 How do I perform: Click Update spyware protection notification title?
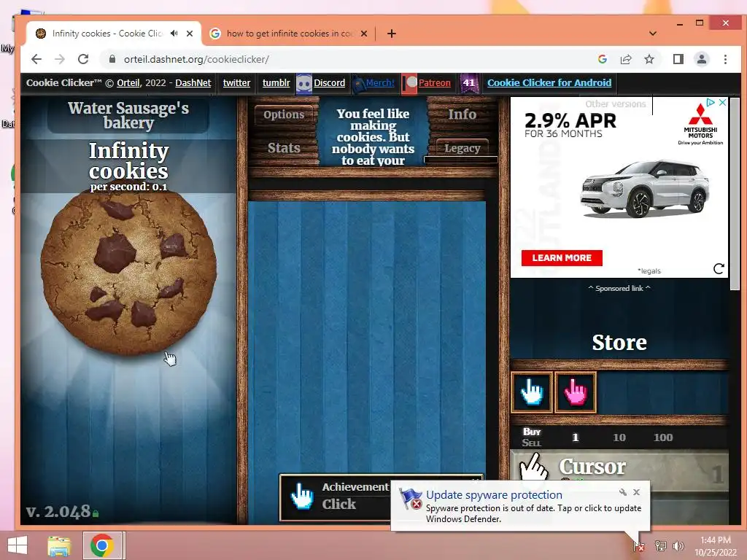[x=494, y=495]
